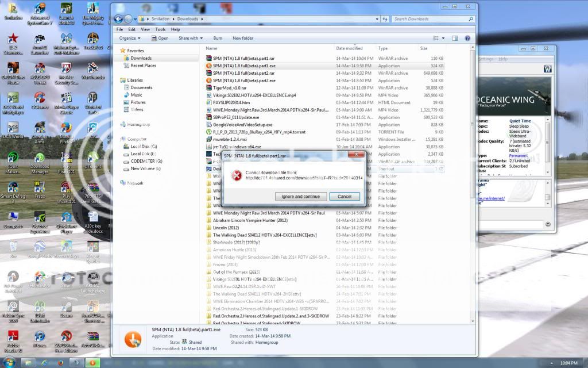Select Mozilla Firefox desktop icon
This screenshot has height=368, width=588.
pyautogui.click(x=67, y=133)
